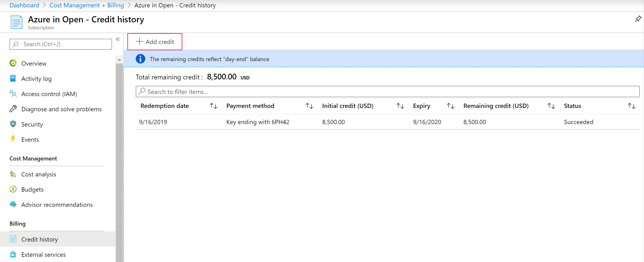Image resolution: width=644 pixels, height=262 pixels.
Task: Open Advisor recommendations
Action: (57, 205)
